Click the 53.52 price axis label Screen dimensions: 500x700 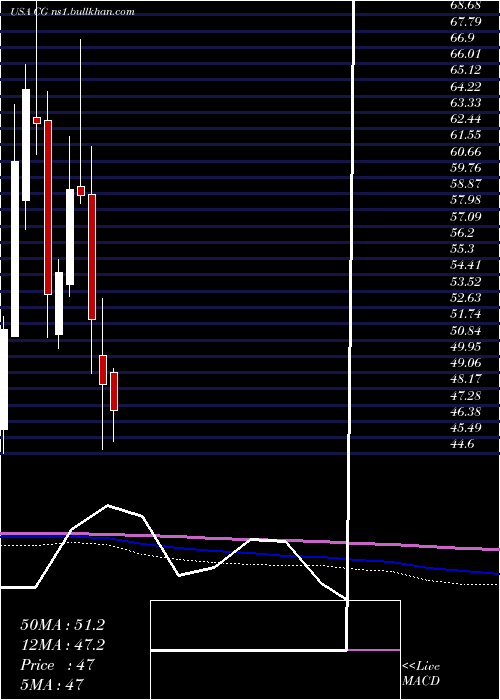[x=466, y=282]
